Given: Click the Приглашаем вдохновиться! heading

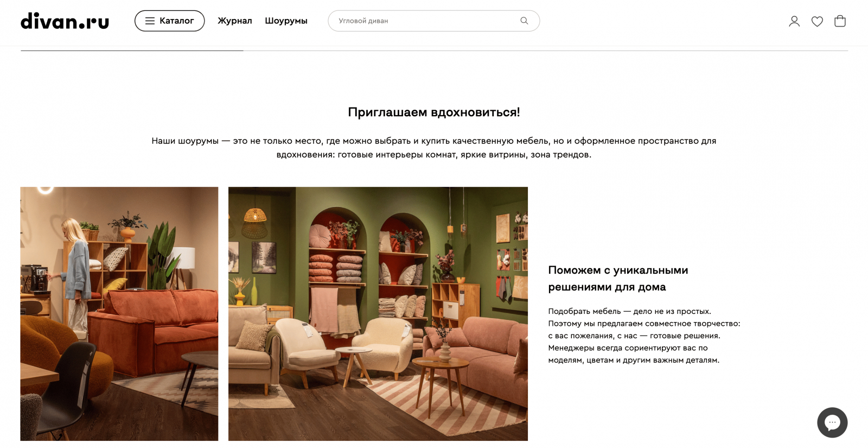Looking at the screenshot, I should tap(434, 112).
